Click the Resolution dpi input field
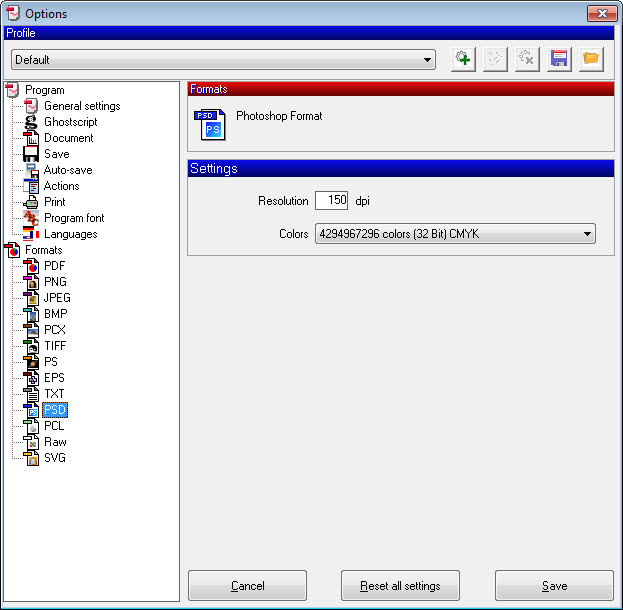 (x=331, y=200)
